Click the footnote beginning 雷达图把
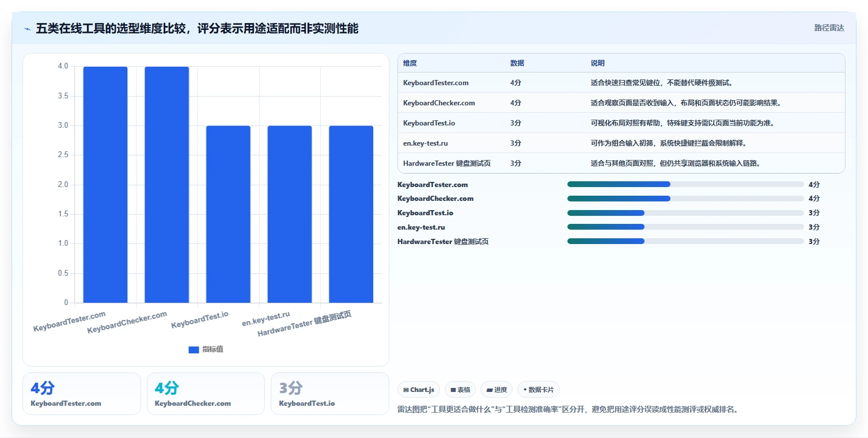The image size is (868, 438). click(x=568, y=410)
